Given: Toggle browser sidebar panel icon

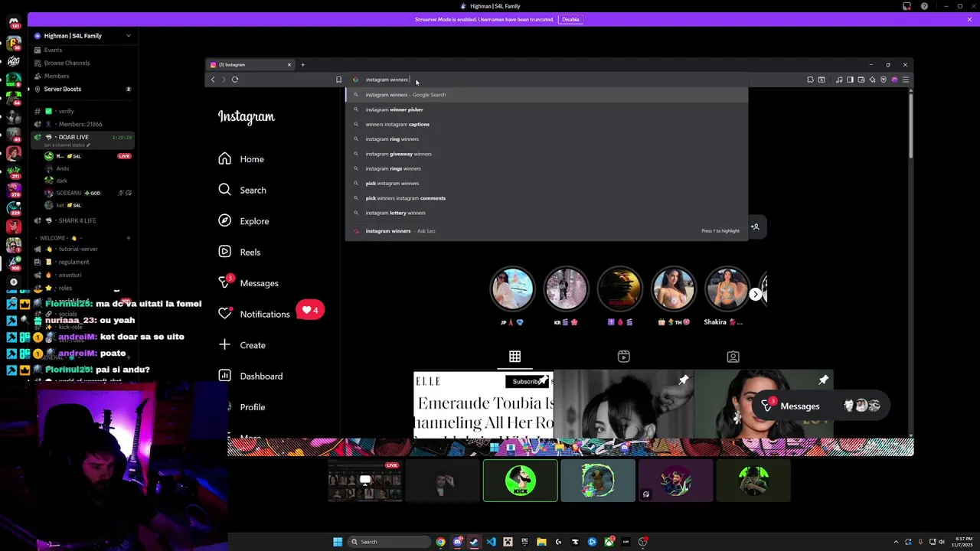Looking at the screenshot, I should pyautogui.click(x=850, y=80).
